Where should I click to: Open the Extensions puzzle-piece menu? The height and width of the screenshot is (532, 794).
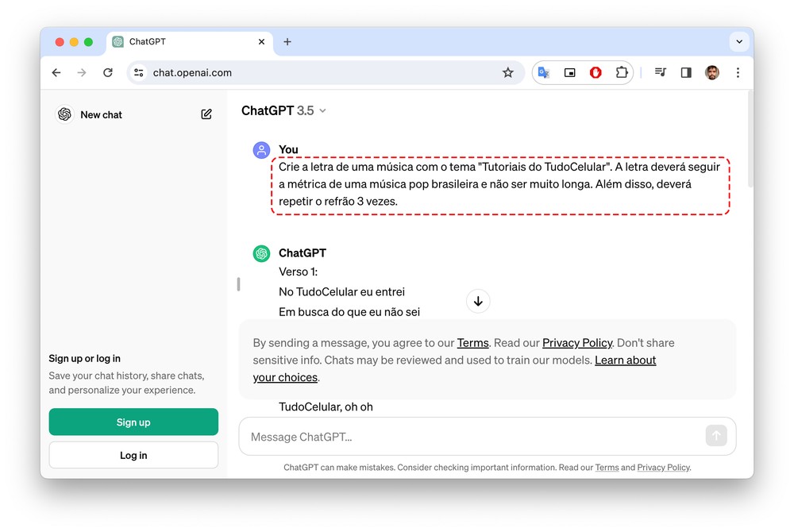click(x=622, y=72)
